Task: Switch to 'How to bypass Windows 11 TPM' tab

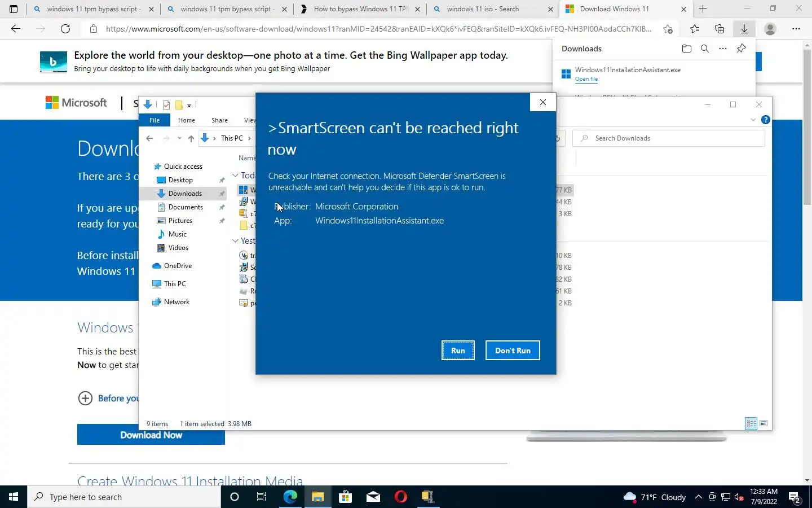Action: 361,9
